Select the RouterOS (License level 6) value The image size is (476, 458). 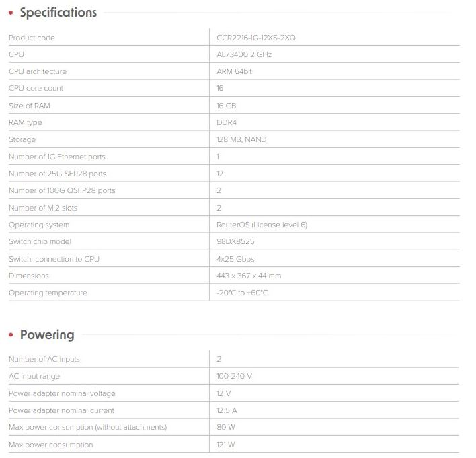pyautogui.click(x=262, y=225)
